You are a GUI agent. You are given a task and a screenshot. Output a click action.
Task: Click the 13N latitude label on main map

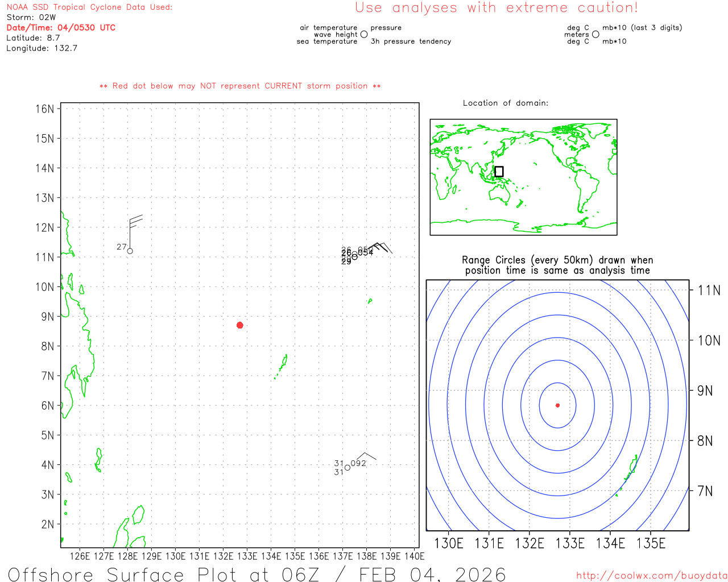point(45,198)
